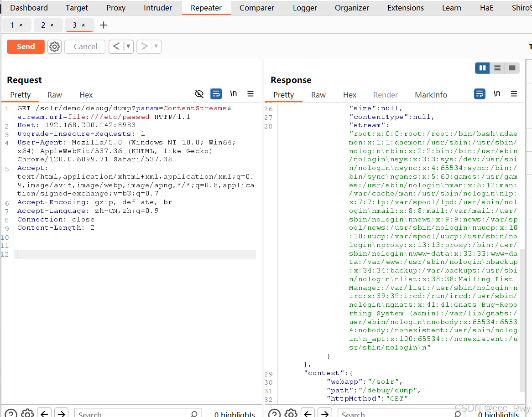532x417 pixels.
Task: Click the empty line 12 in request editor
Action: coord(136,255)
